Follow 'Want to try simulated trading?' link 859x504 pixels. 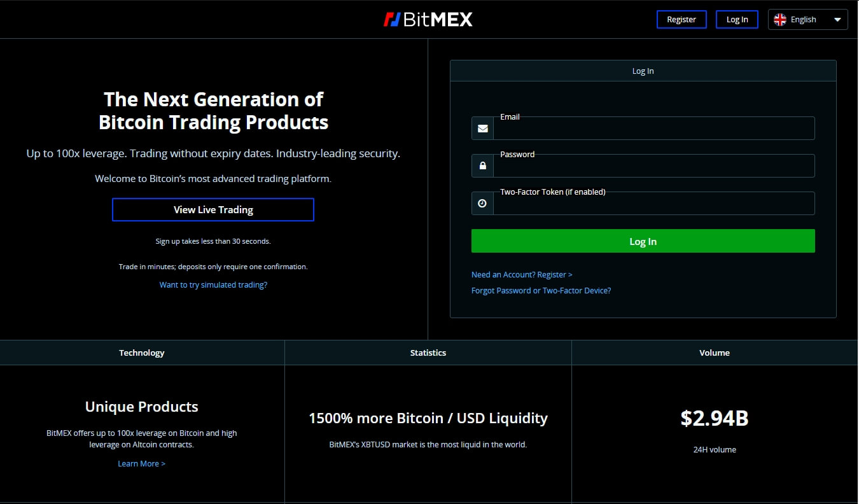(213, 285)
